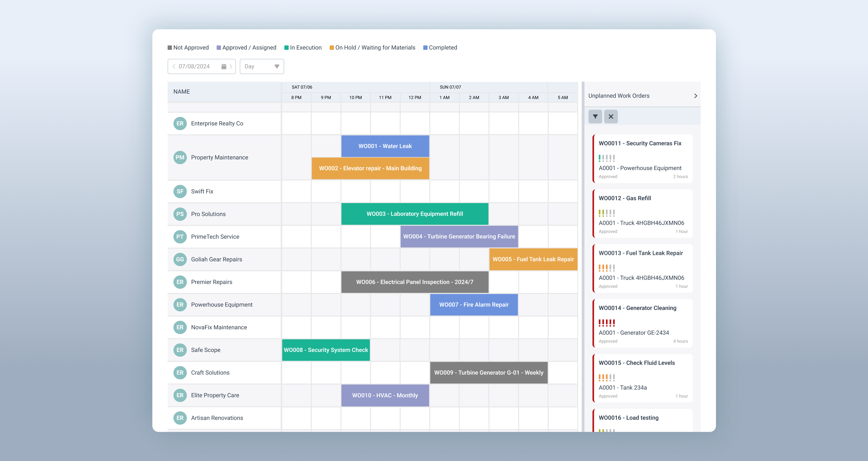Screen dimensions: 868x461
Task: Click the Property Maintenance PM avatar
Action: point(180,157)
